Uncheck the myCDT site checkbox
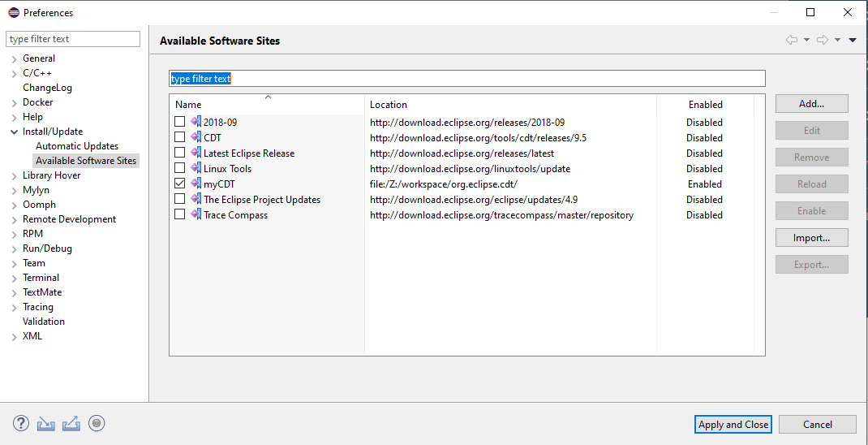This screenshot has height=445, width=868. [179, 183]
